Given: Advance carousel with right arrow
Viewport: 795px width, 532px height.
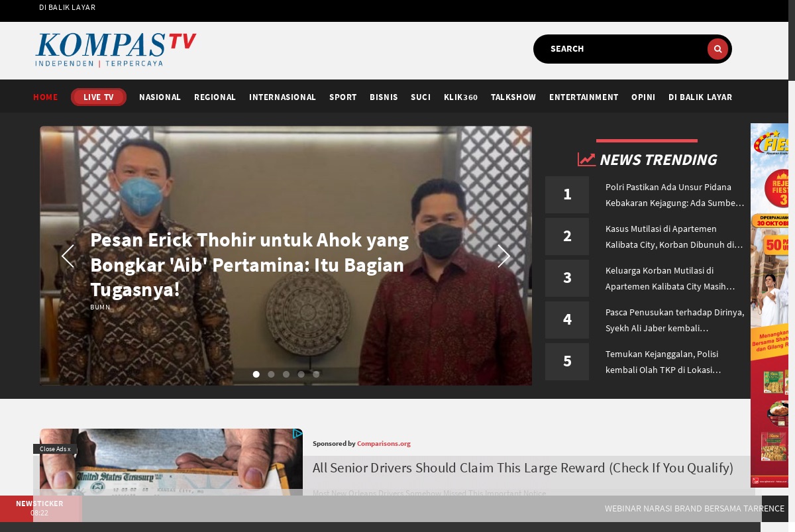Looking at the screenshot, I should (503, 256).
